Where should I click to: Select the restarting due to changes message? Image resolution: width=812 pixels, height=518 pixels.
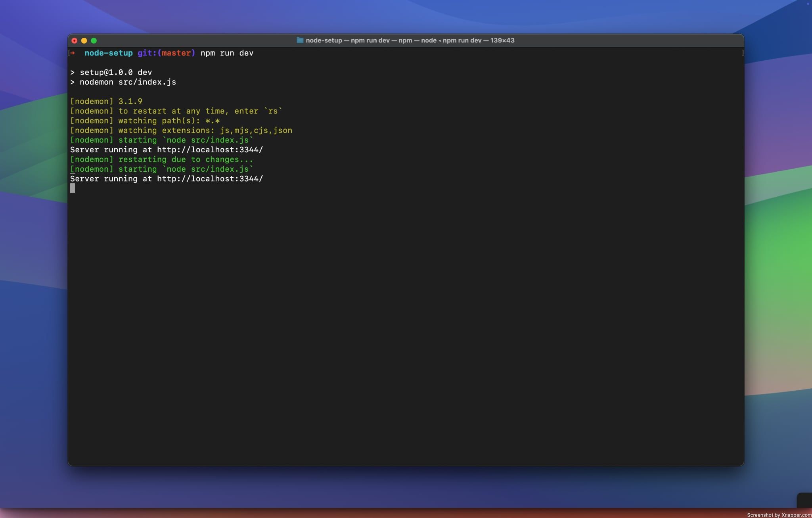[161, 159]
